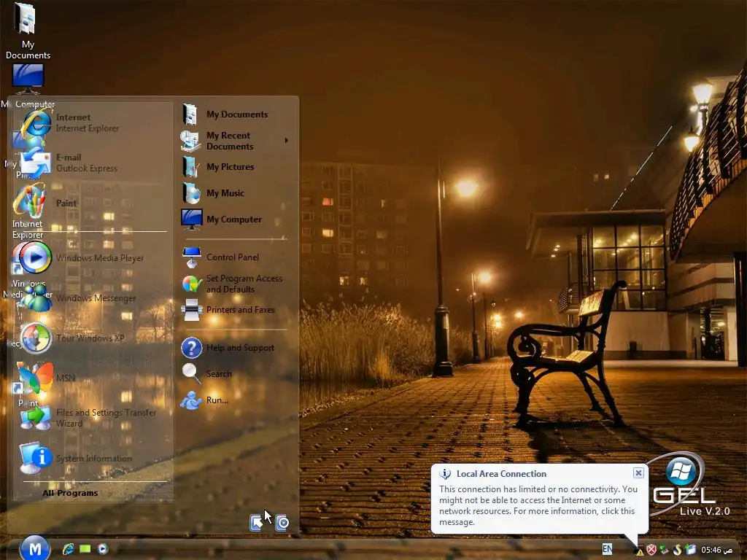Launch Internet Explorer from Quick Launch

pos(68,549)
